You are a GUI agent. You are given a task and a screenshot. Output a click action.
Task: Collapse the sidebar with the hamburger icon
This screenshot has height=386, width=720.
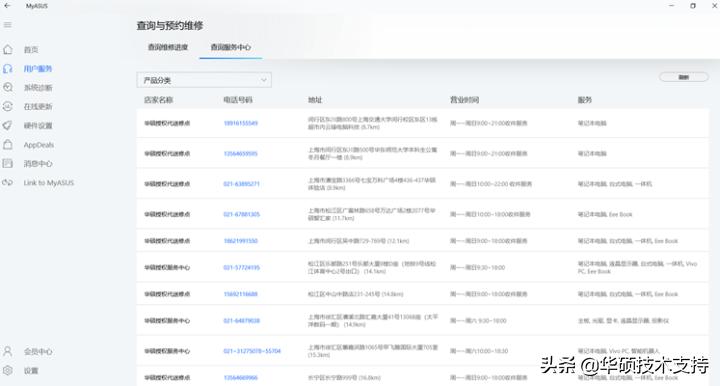click(x=8, y=25)
